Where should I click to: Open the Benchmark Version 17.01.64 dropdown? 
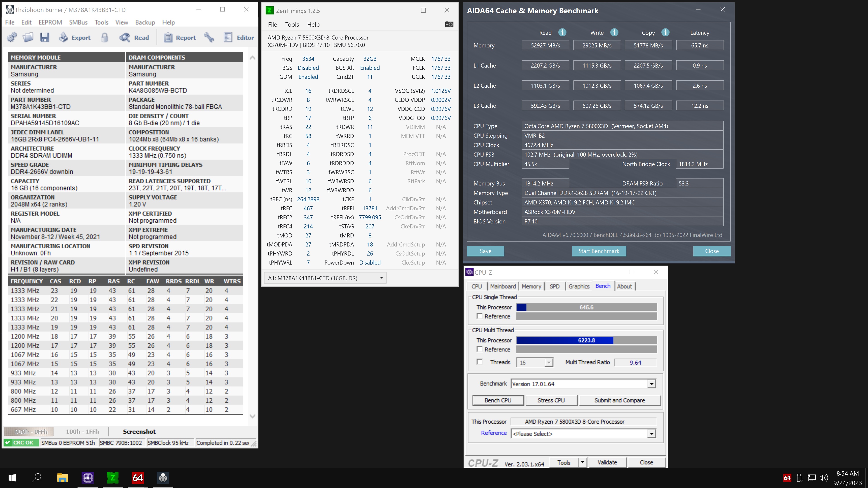point(651,384)
